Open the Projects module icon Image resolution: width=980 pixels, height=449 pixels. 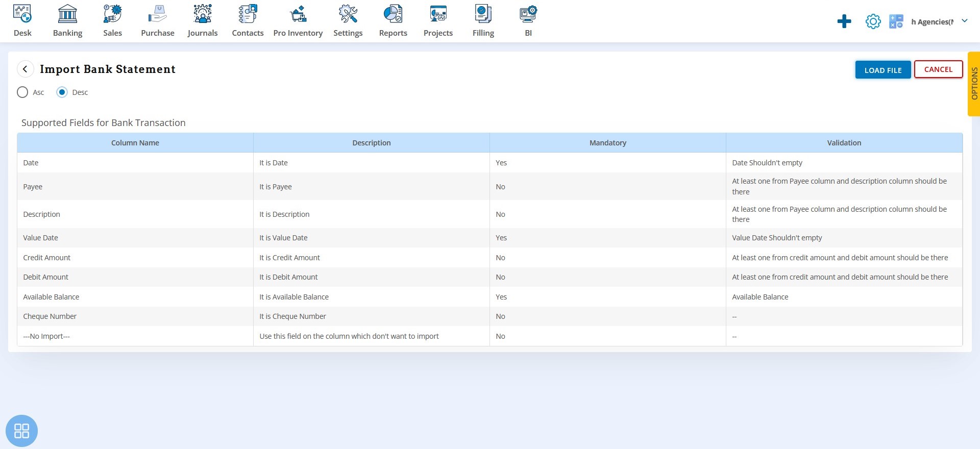[x=438, y=14]
